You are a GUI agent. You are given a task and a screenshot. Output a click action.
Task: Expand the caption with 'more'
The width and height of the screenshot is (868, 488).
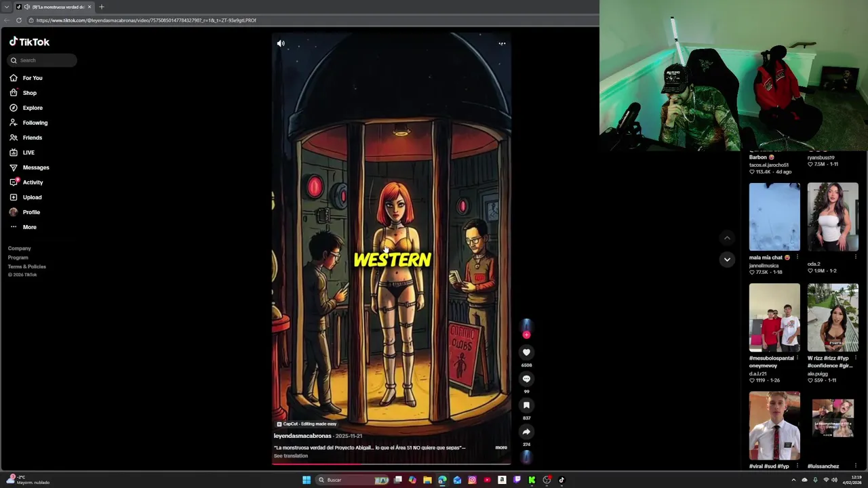coord(501,447)
